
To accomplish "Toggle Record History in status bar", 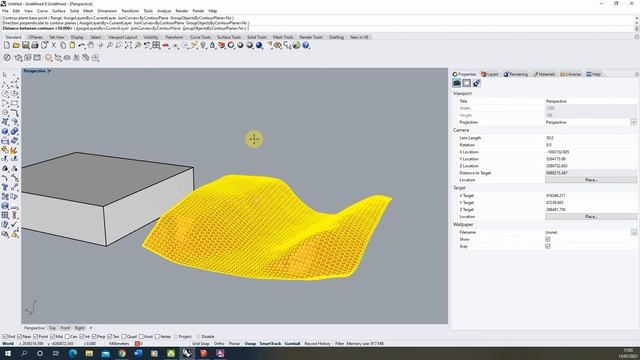I will pyautogui.click(x=317, y=344).
